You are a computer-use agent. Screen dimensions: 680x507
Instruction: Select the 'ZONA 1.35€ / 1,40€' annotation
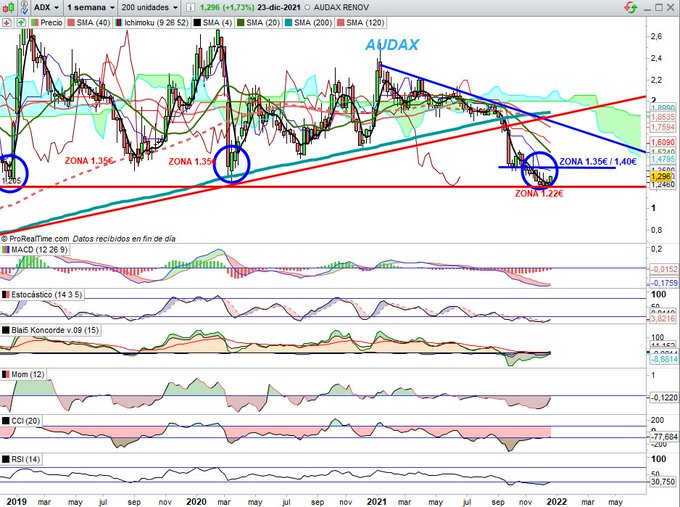pos(598,162)
